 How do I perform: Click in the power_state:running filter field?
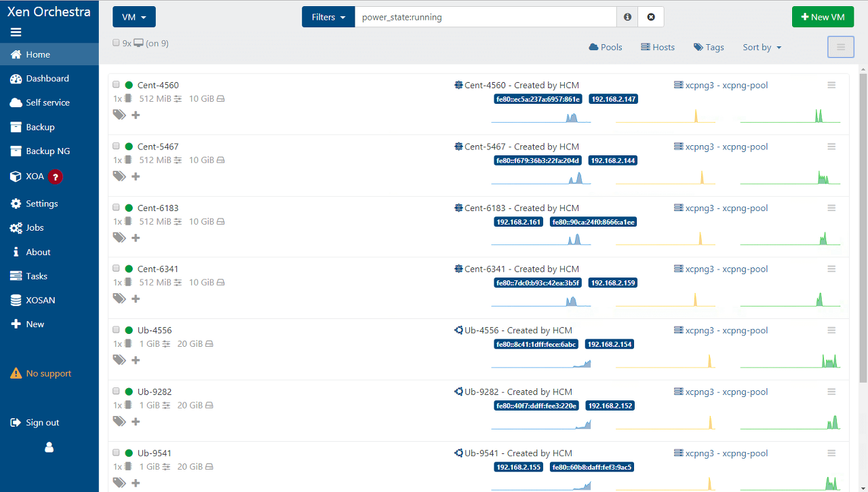pyautogui.click(x=486, y=17)
